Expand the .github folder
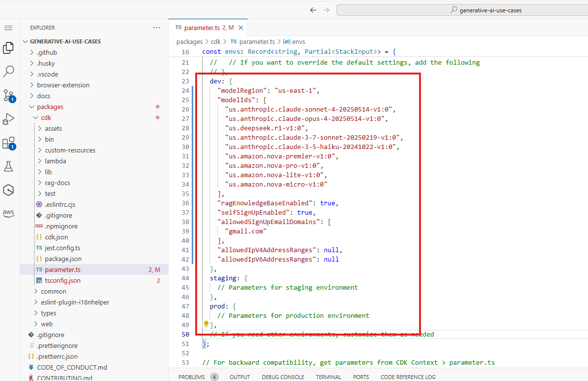The width and height of the screenshot is (588, 381). pos(94,52)
